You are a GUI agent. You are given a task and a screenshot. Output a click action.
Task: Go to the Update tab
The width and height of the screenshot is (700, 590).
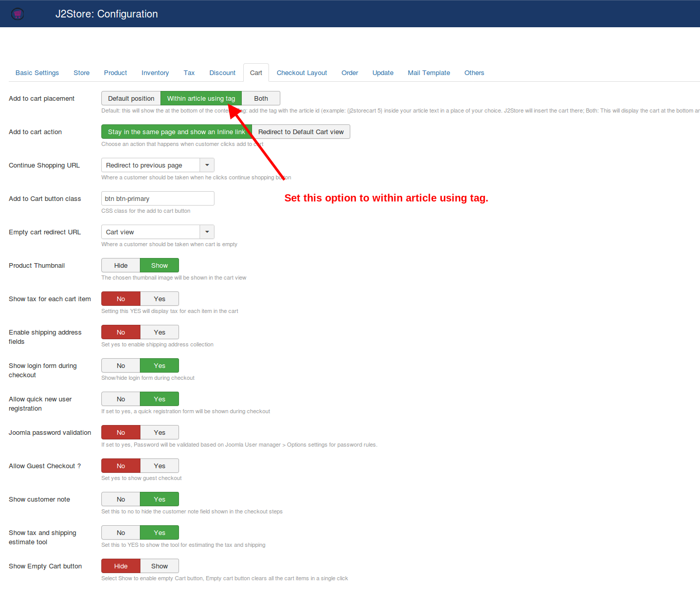383,73
